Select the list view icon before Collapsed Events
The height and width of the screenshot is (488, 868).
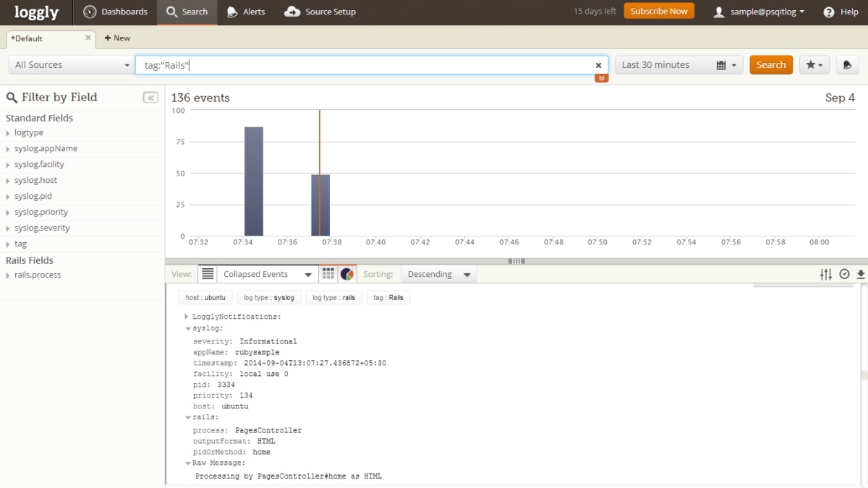tap(208, 273)
